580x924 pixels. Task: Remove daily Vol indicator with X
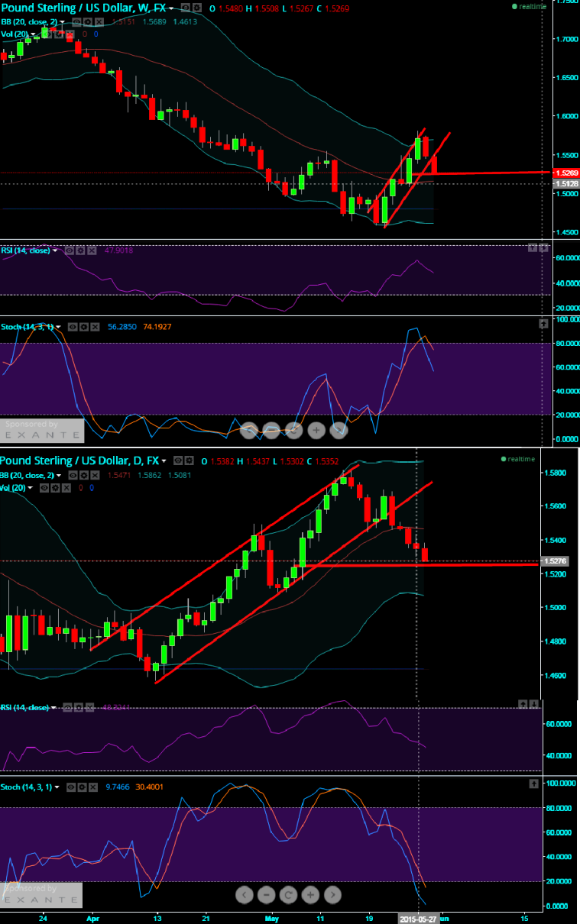(x=66, y=488)
